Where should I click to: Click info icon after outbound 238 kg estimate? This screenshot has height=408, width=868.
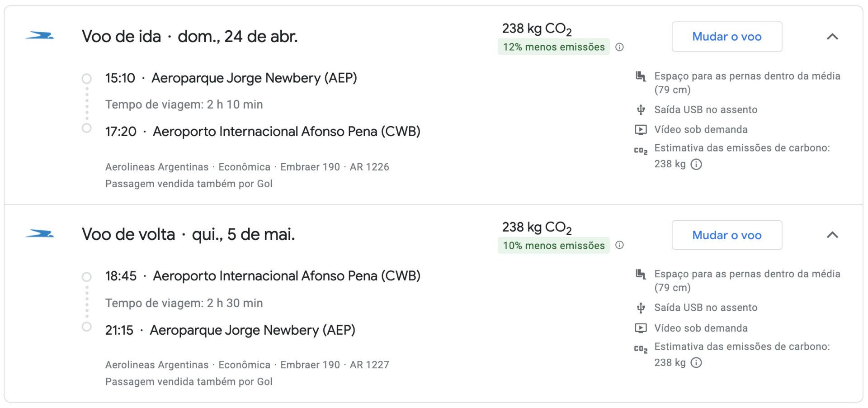(x=697, y=164)
